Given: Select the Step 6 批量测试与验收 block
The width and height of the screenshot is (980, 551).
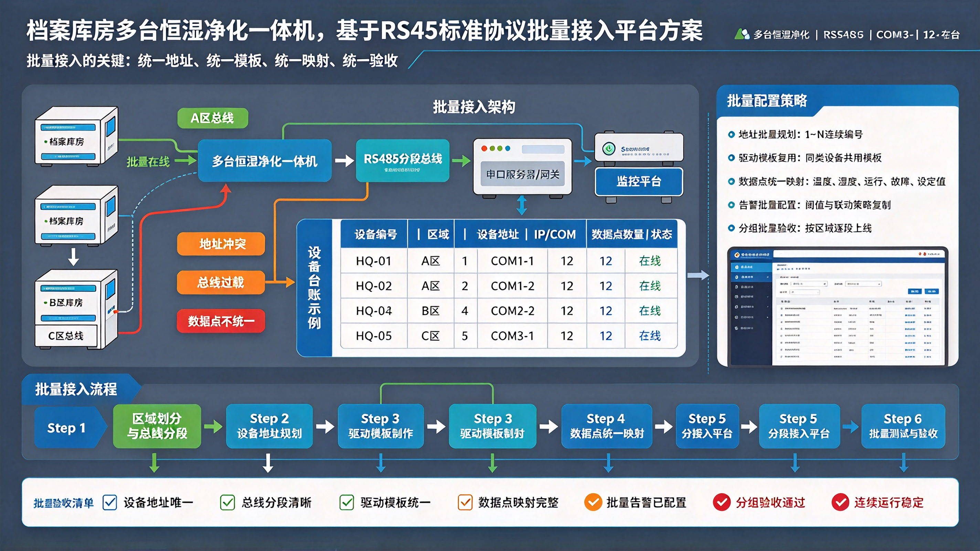Looking at the screenshot, I should (903, 426).
